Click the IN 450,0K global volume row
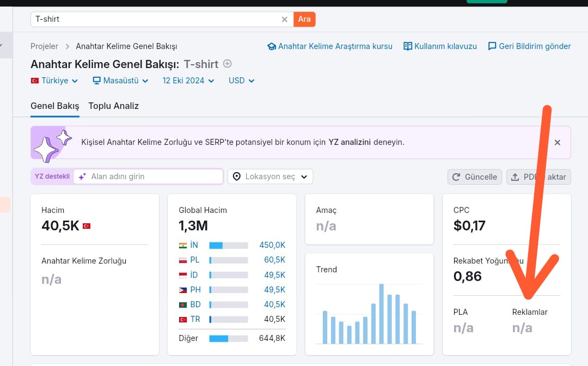The image size is (588, 366). coord(232,245)
